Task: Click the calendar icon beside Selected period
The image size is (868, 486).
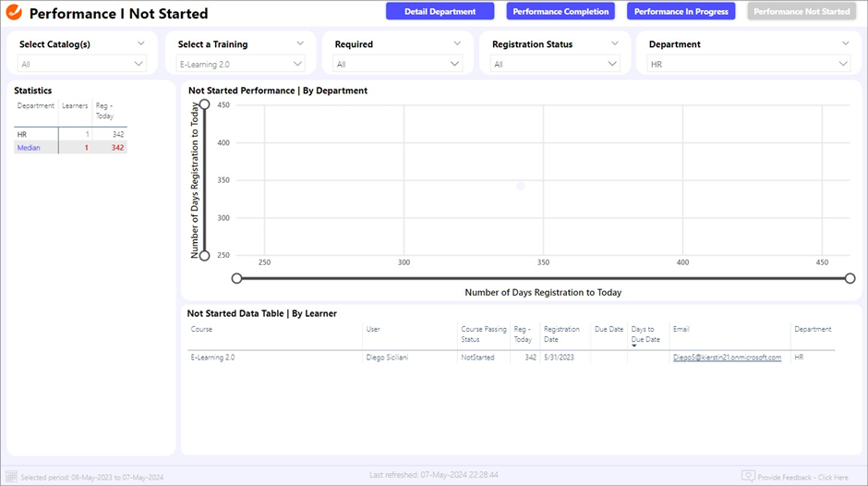Action: pos(12,477)
